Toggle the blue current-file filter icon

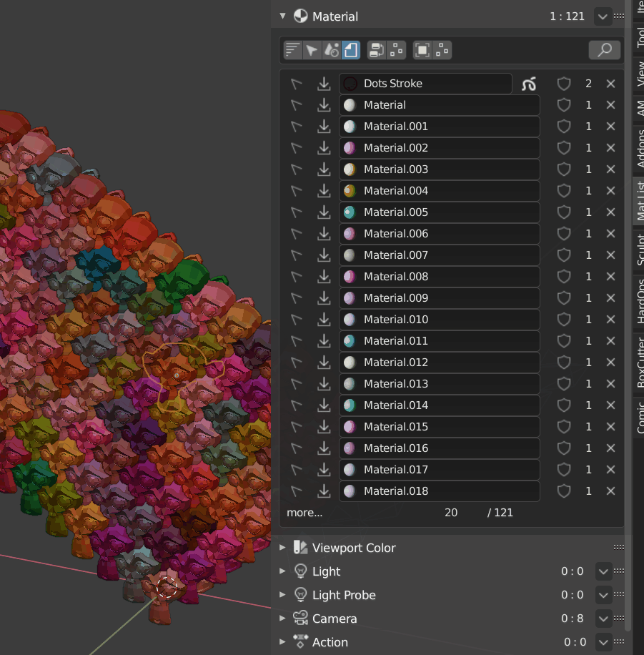351,50
